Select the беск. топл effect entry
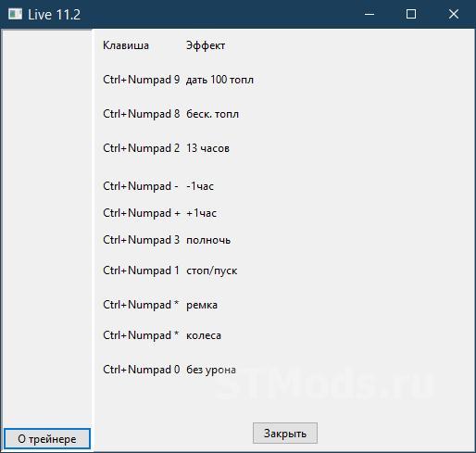The height and width of the screenshot is (453, 476). [x=212, y=114]
